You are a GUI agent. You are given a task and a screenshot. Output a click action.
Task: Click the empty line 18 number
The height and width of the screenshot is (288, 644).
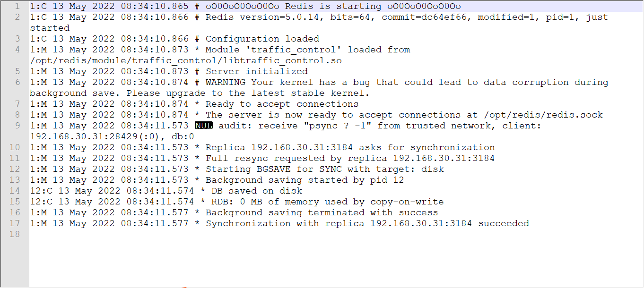click(15, 234)
